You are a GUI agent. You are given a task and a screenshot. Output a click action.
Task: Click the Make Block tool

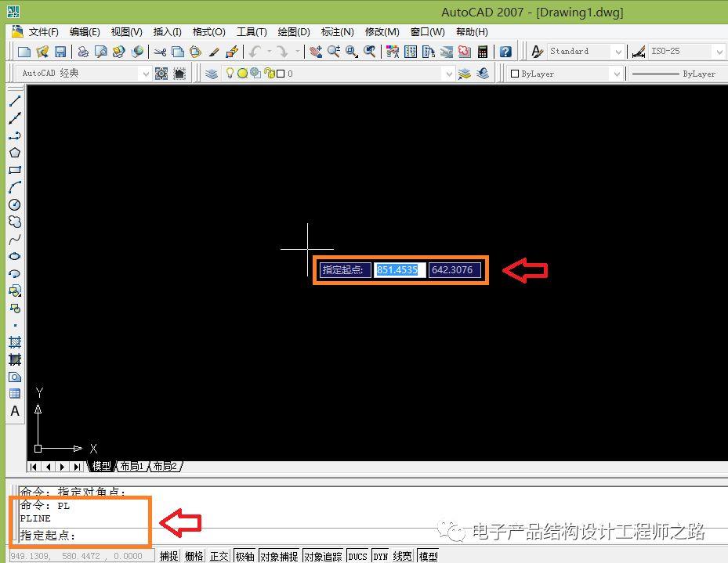click(15, 308)
